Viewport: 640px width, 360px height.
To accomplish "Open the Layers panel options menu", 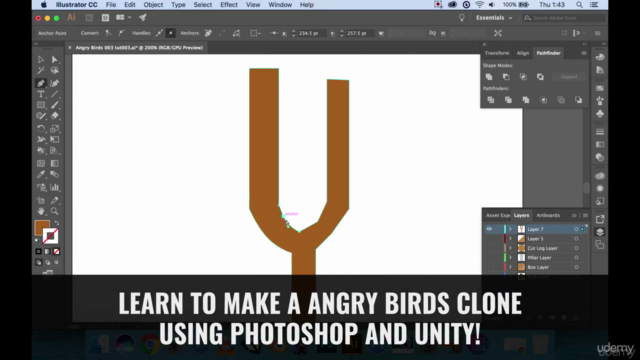I will (x=585, y=215).
